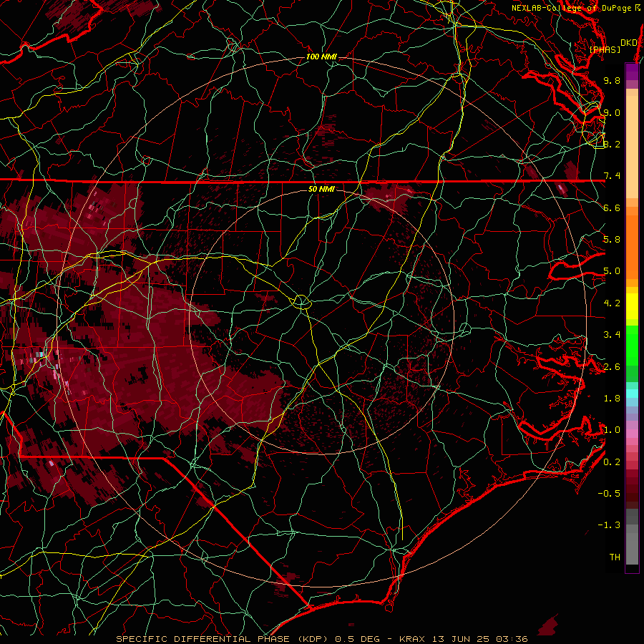This screenshot has width=644, height=644.
Task: Select the TH label on the color scale
Action: (615, 557)
